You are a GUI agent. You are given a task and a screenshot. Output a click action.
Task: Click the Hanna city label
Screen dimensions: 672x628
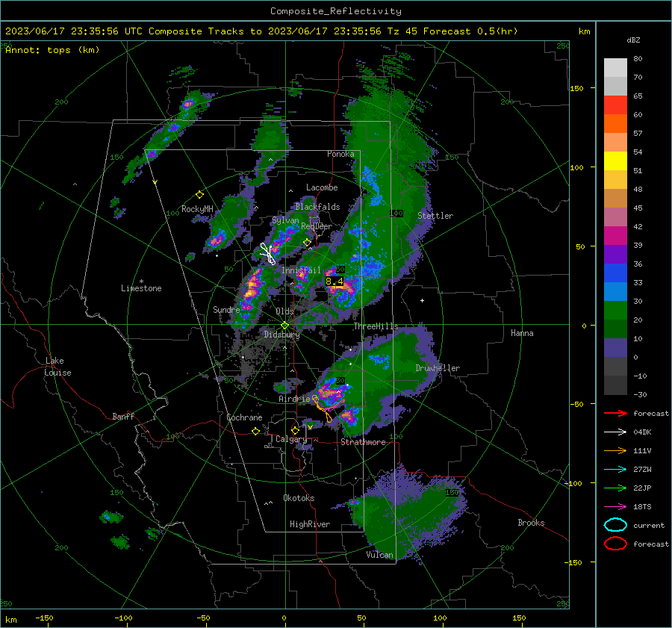tap(522, 333)
